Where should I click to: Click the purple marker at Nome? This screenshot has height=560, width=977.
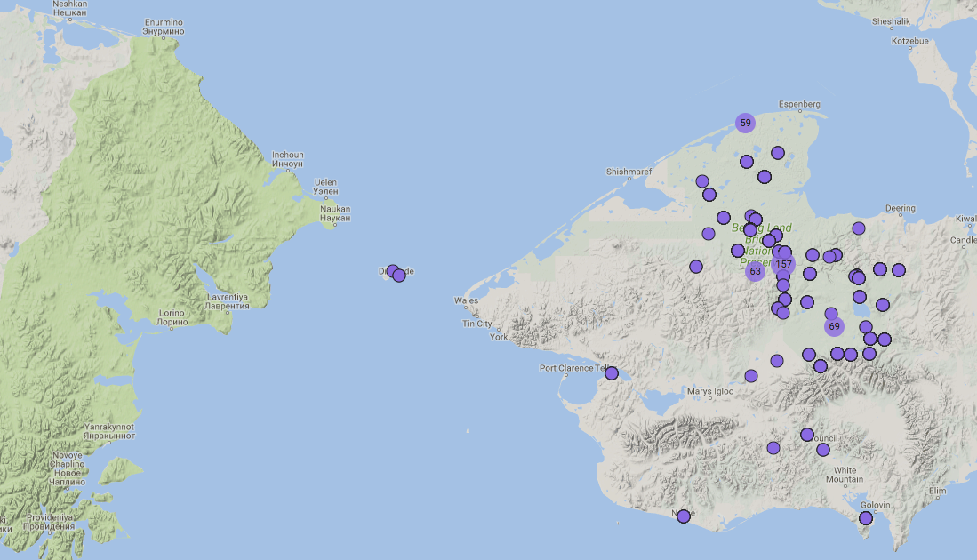684,516
